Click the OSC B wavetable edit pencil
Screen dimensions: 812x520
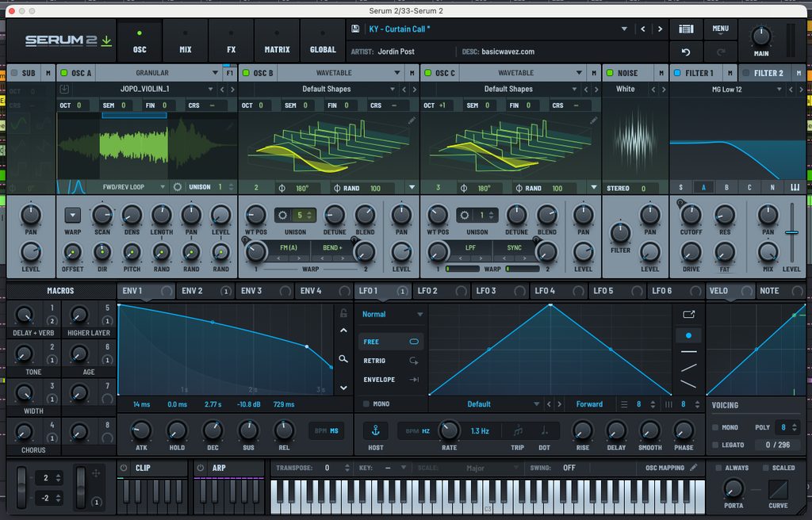click(412, 120)
